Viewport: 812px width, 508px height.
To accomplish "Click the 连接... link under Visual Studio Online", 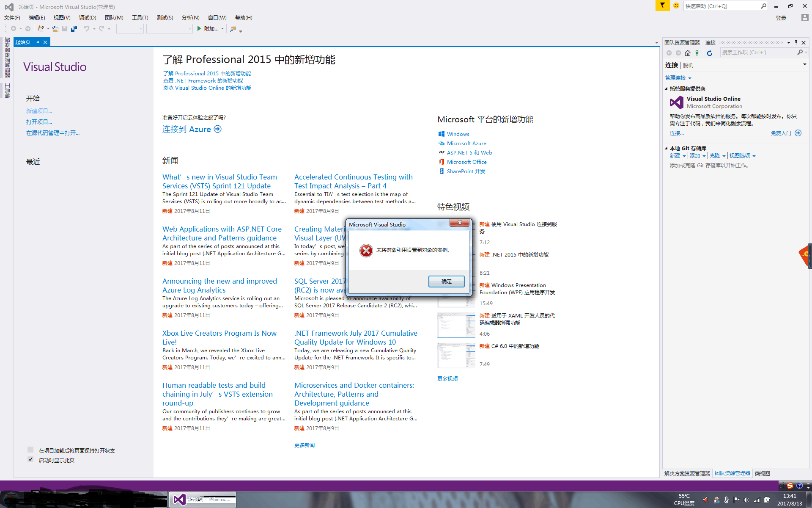I will [x=677, y=133].
